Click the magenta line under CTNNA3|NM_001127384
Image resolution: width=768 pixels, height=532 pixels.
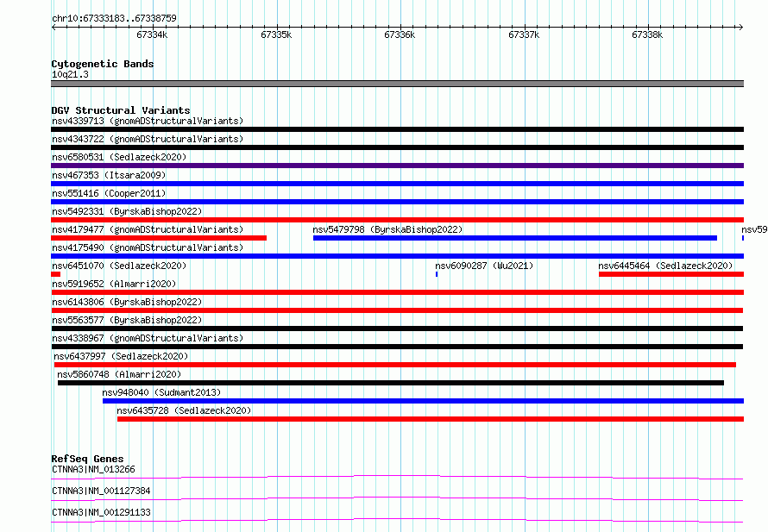[x=397, y=498]
